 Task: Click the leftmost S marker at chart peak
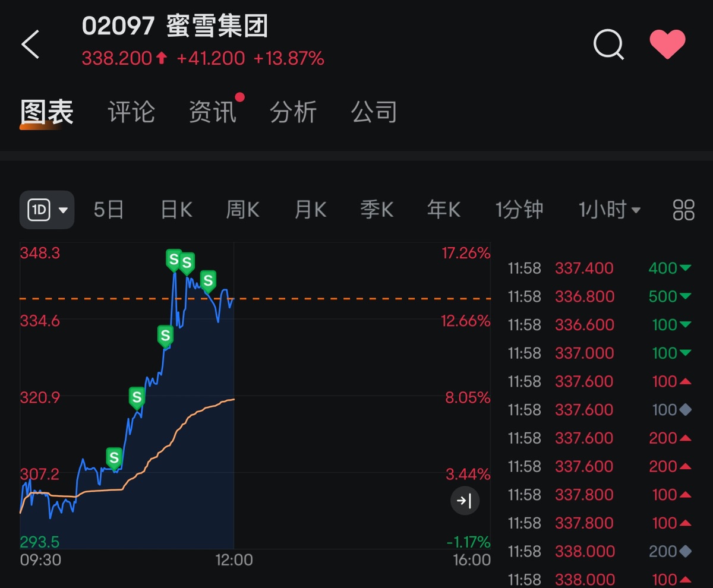tap(173, 260)
